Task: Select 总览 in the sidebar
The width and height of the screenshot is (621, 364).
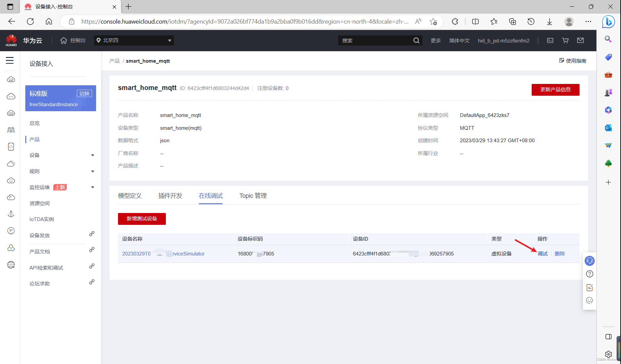Action: click(x=34, y=123)
